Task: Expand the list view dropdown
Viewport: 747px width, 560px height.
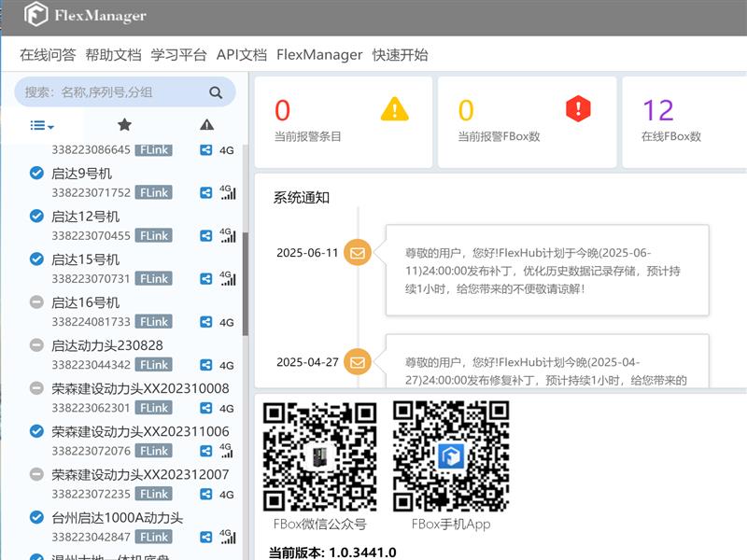Action: 42,125
